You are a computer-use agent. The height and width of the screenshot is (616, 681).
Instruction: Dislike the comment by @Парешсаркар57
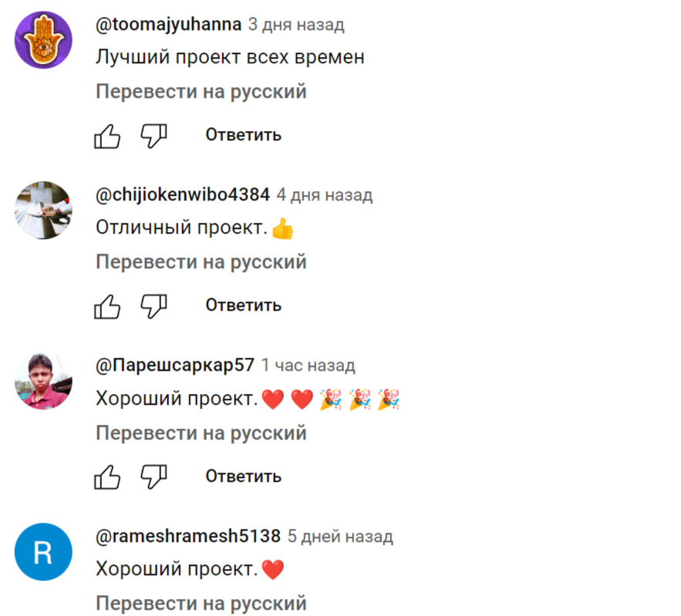pyautogui.click(x=153, y=477)
